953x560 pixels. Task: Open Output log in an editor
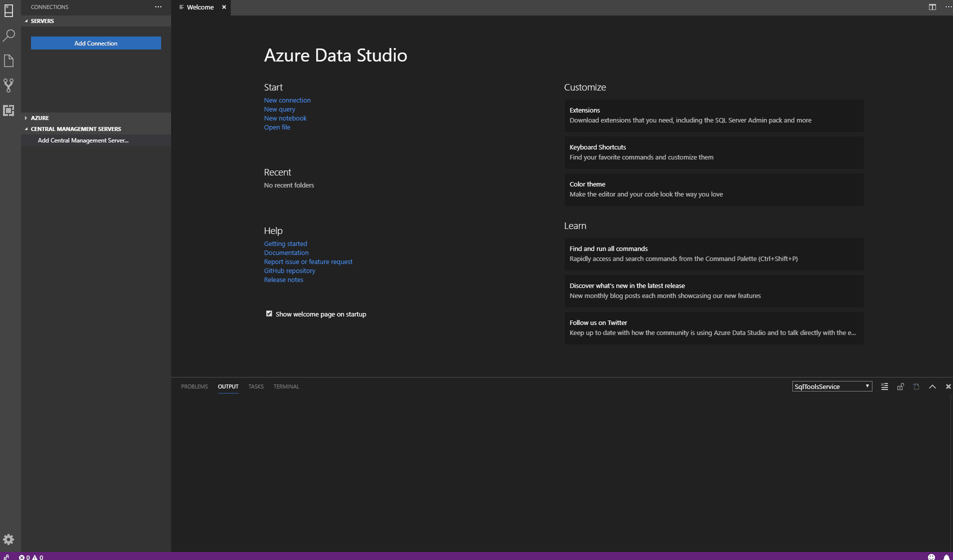tap(916, 386)
